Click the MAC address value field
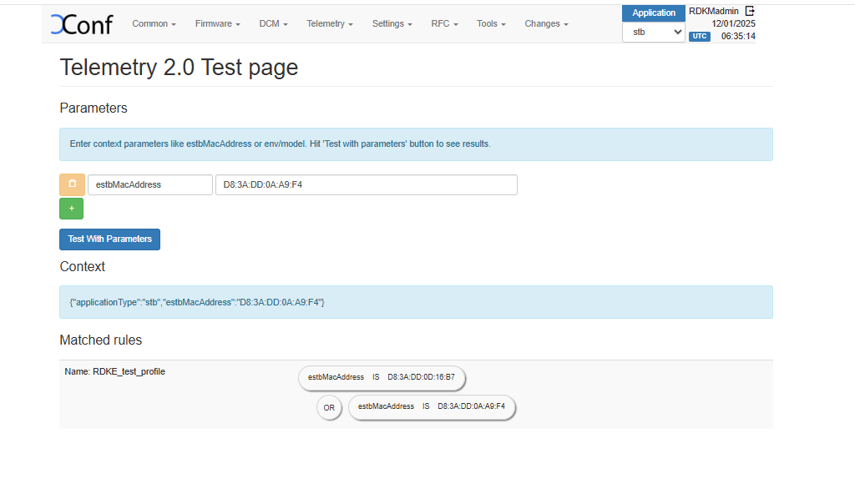The width and height of the screenshot is (855, 504). coord(366,184)
